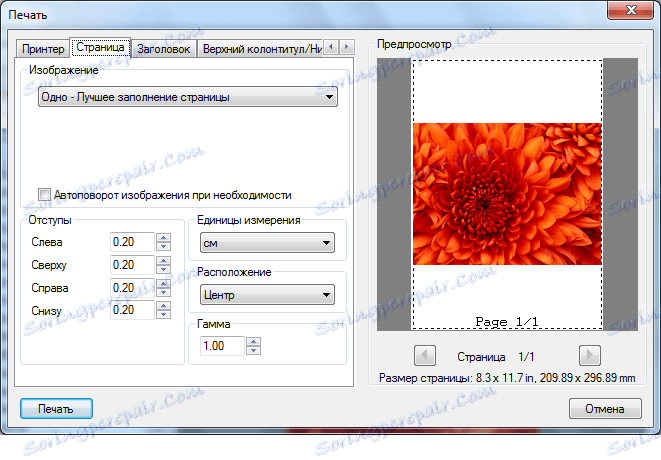
Task: Open the Заголовок tab
Action: pyautogui.click(x=164, y=49)
